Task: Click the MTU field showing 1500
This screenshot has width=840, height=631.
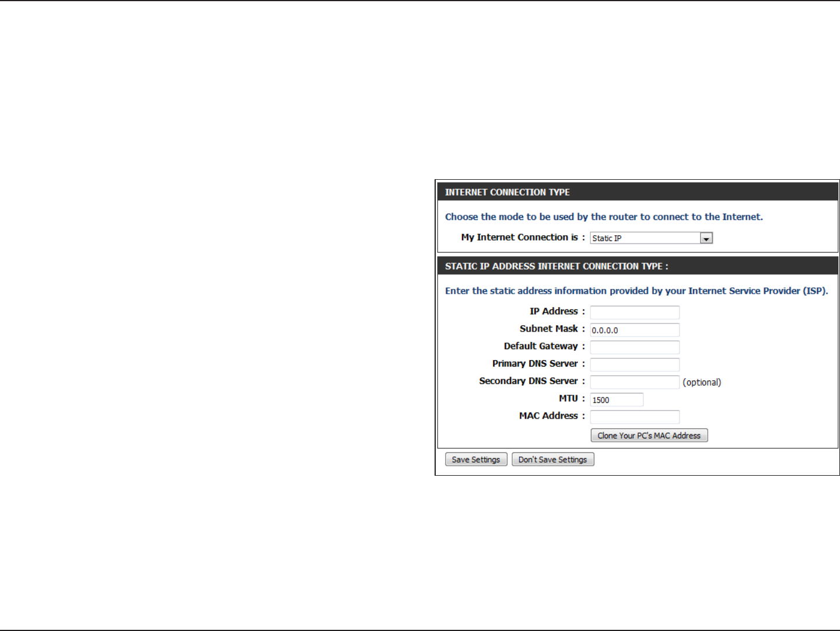Action: pos(617,400)
